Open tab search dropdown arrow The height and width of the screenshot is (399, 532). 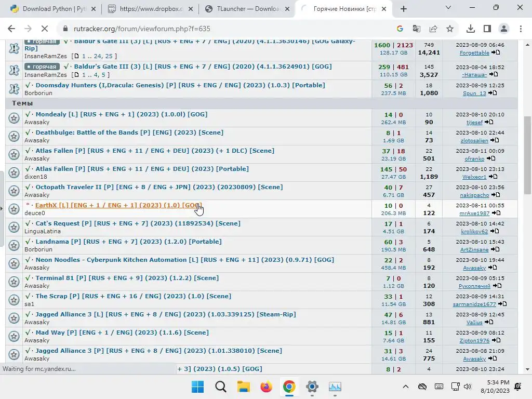(448, 7)
